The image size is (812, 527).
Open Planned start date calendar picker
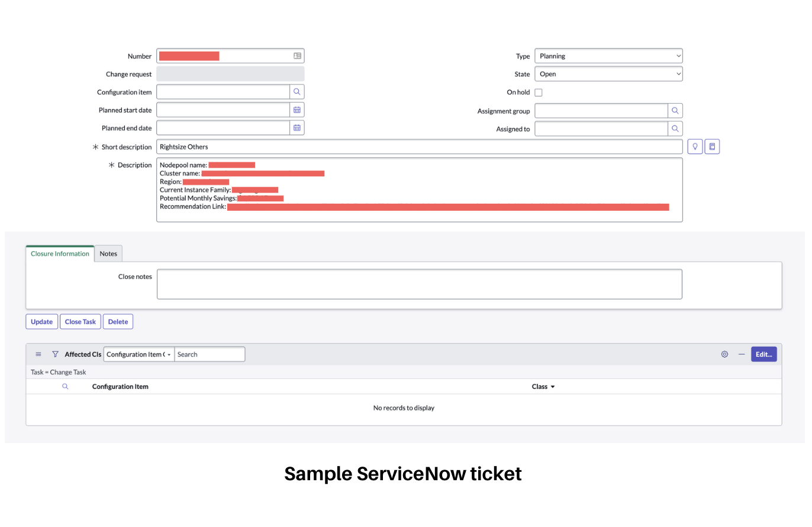click(297, 110)
